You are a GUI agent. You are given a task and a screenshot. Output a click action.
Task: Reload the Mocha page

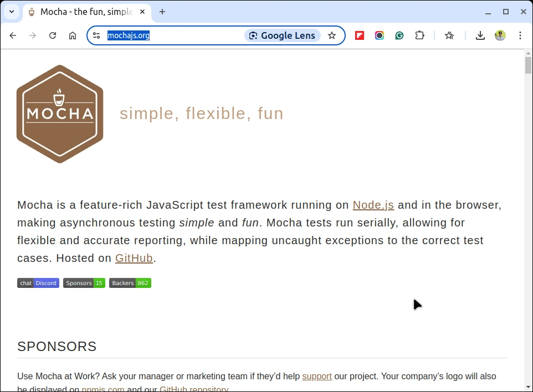(53, 35)
